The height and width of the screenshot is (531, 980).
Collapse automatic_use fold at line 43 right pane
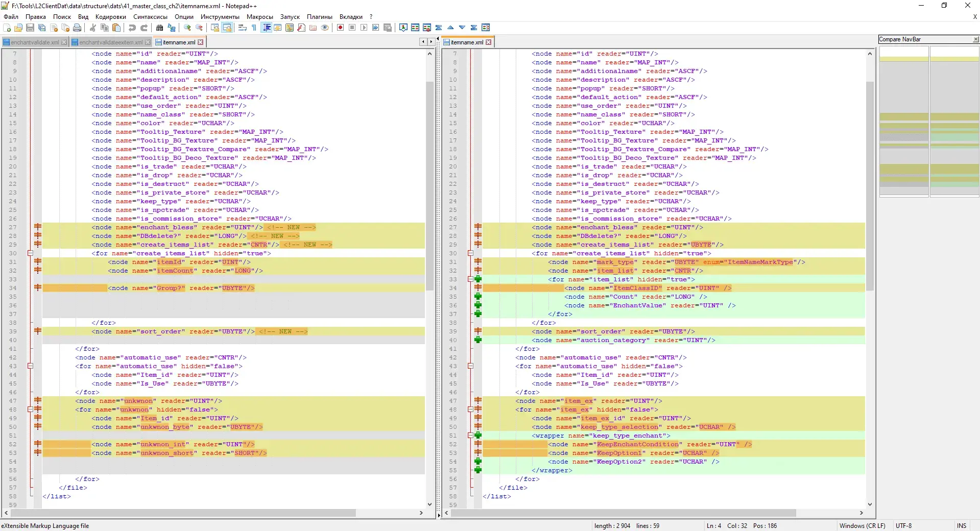coord(470,366)
